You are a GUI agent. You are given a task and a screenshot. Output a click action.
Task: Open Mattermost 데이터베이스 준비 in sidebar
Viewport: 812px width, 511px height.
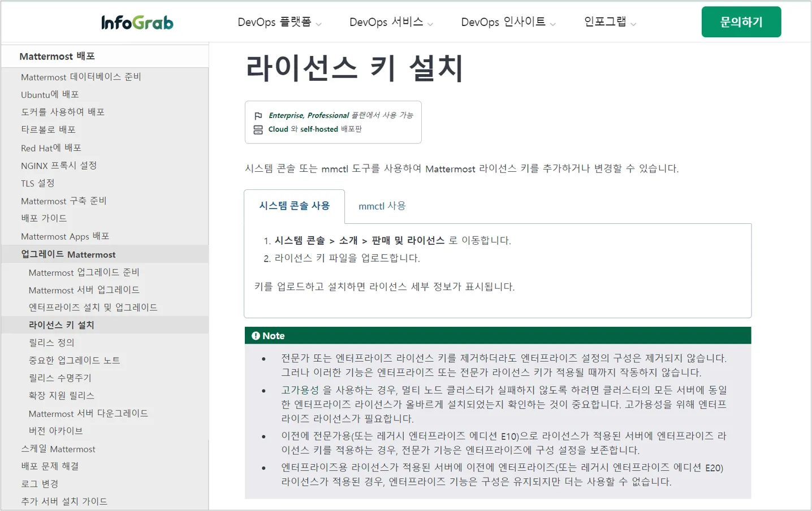coord(81,77)
